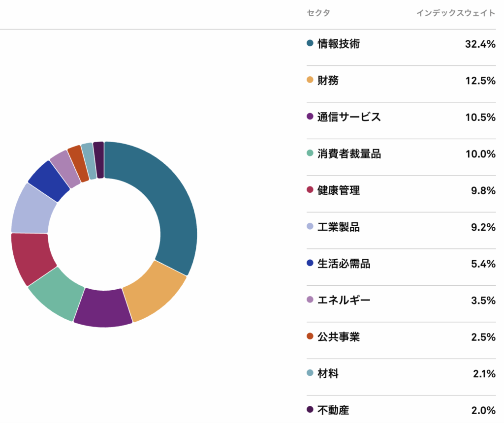Viewport: 504px width, 423px height.
Task: Select the 工業製品 sector label
Action: tap(339, 227)
